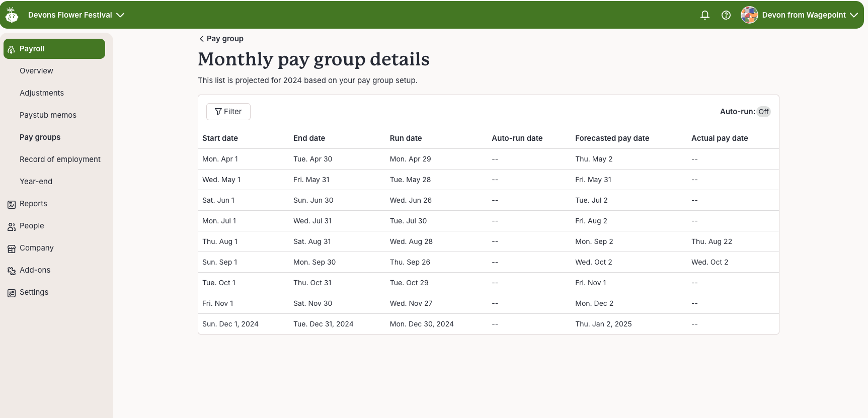
Task: Go to the Overview menu item
Action: (x=36, y=71)
